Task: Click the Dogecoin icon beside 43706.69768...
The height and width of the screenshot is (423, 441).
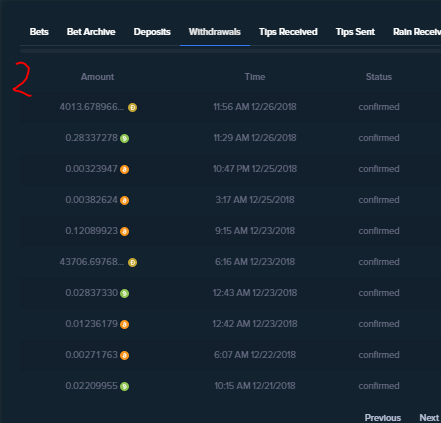Action: pos(132,262)
